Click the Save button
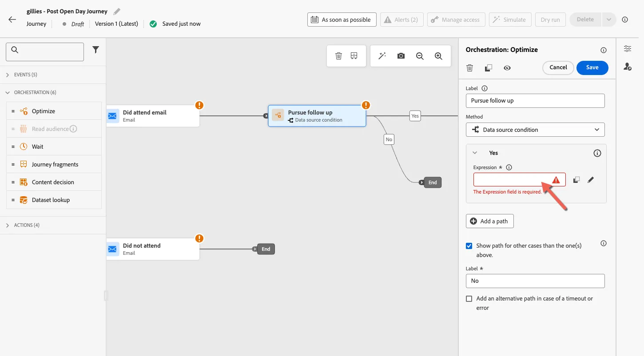Image resolution: width=644 pixels, height=356 pixels. 592,67
